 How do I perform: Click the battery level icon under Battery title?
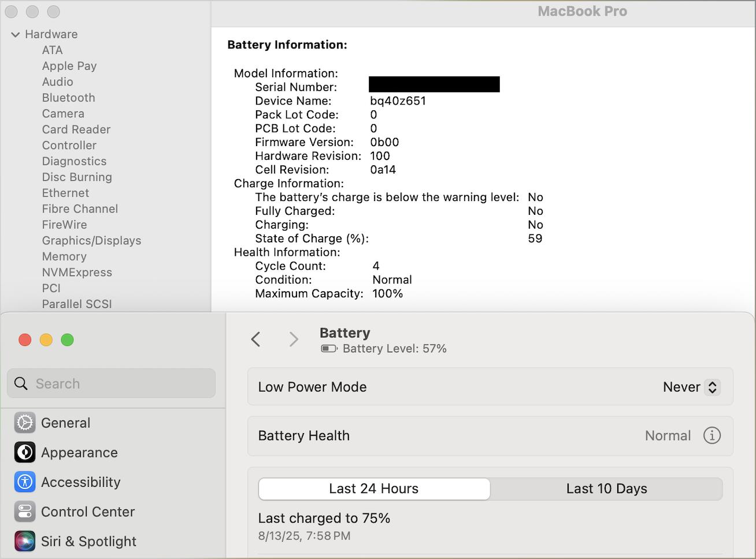coord(329,349)
